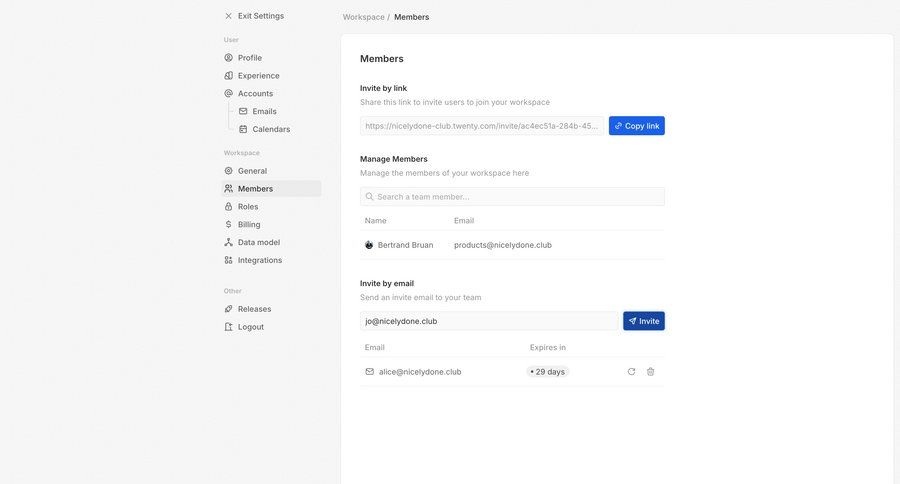Click the Accounts at-sign icon

click(228, 93)
